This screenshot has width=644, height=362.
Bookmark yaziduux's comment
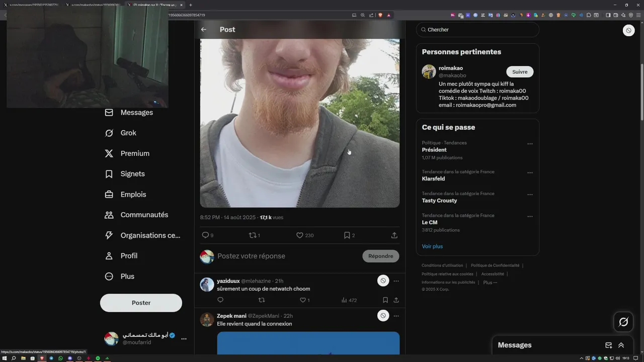coord(385,300)
